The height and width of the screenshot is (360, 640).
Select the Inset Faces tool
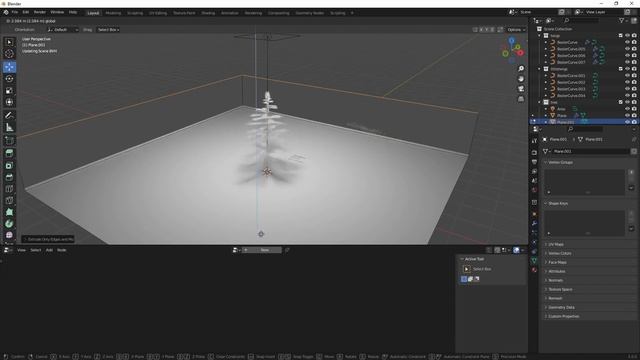pos(9,165)
